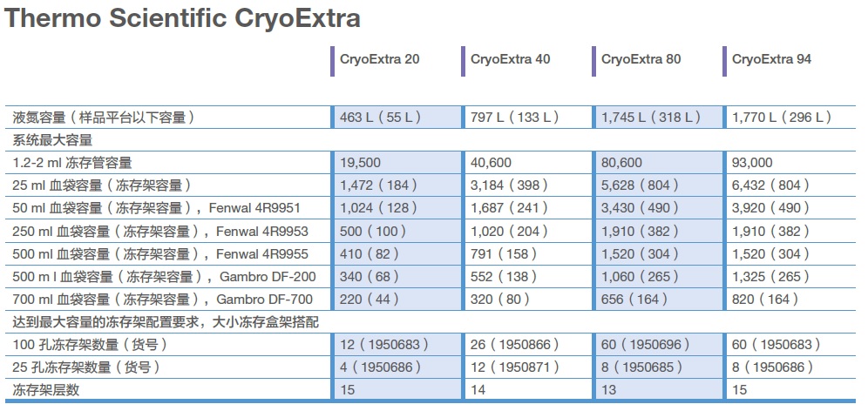This screenshot has height=411, width=868.
Task: Click the 系统最大容量 section heading
Action: pos(52,140)
